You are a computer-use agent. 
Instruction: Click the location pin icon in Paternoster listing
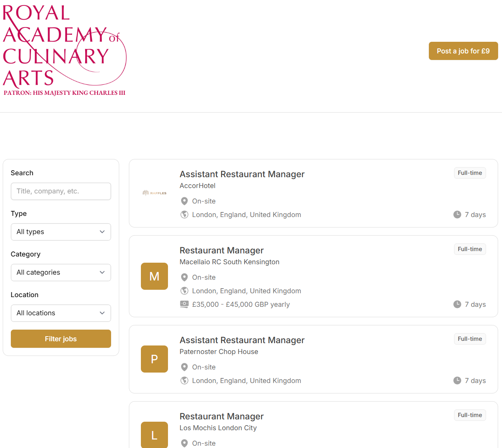click(x=185, y=367)
